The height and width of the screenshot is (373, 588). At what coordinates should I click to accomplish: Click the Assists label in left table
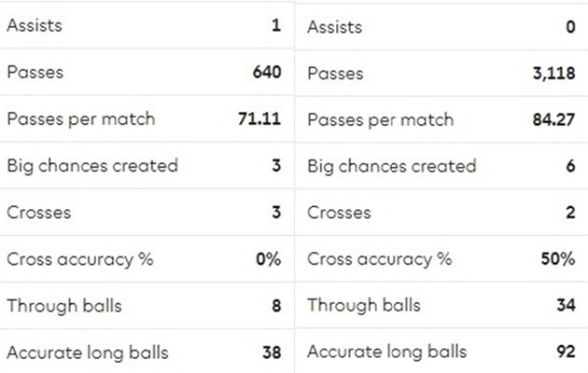coord(35,26)
